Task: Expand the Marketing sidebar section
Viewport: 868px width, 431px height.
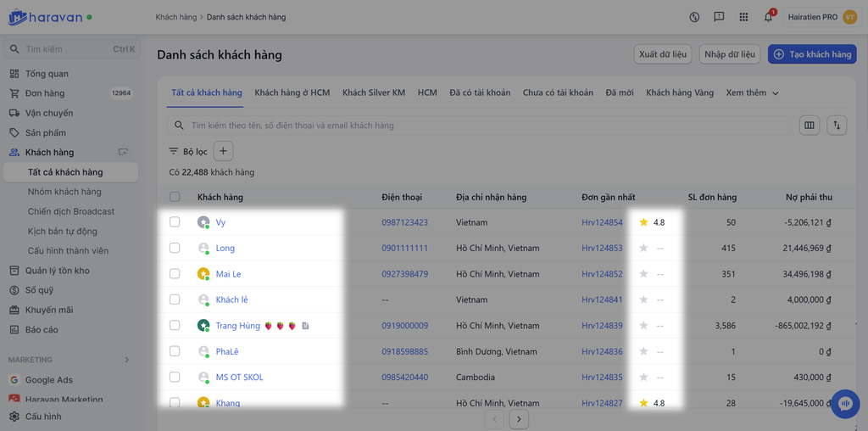Action: coord(127,360)
